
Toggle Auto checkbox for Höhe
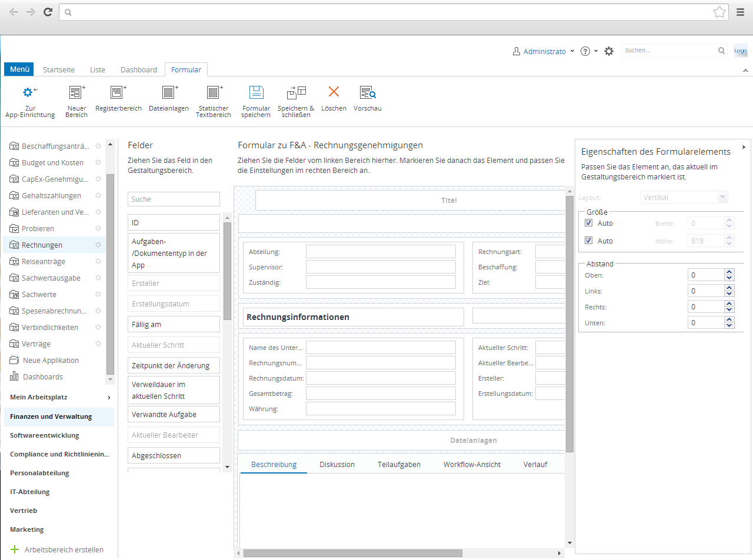[x=588, y=241]
